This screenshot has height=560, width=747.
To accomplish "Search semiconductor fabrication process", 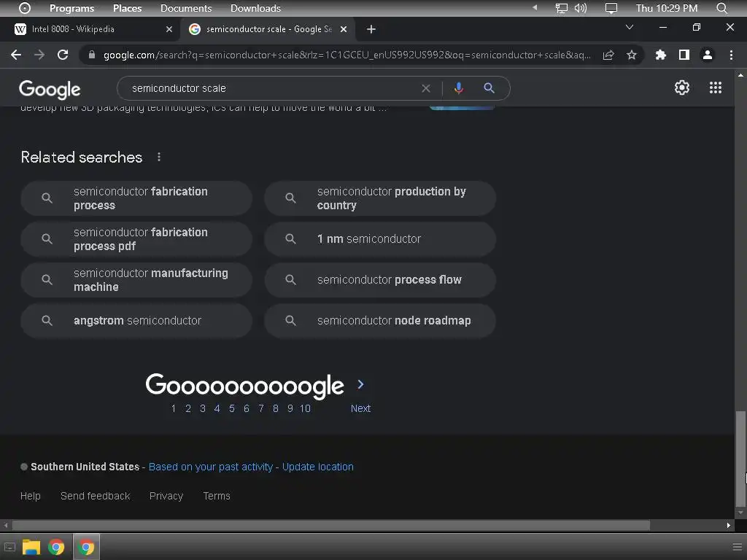I will click(x=136, y=198).
